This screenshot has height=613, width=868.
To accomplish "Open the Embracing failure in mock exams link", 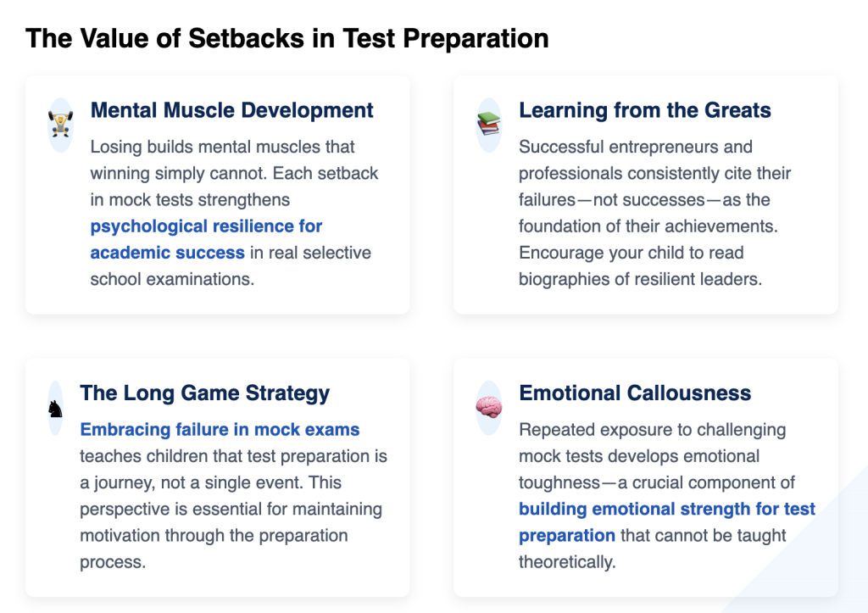I will [x=220, y=429].
